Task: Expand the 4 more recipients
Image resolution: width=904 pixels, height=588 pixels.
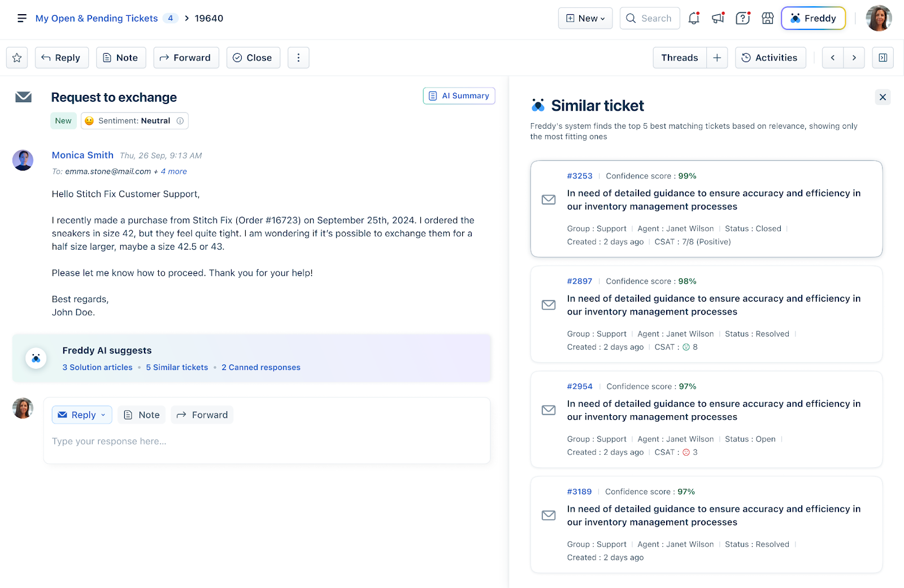Action: coord(173,171)
